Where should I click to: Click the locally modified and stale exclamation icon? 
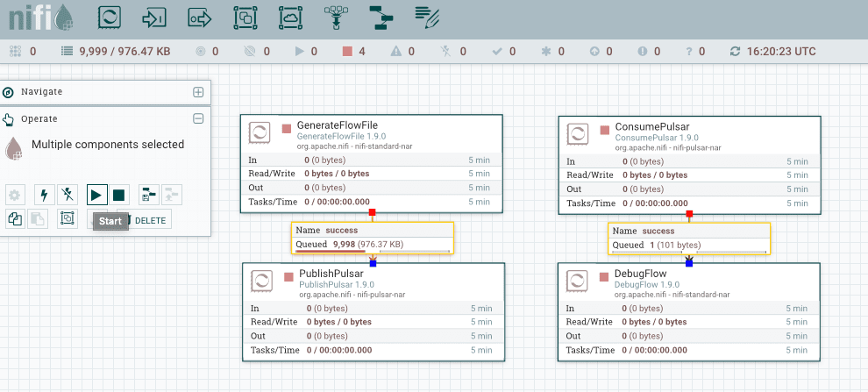coord(643,52)
